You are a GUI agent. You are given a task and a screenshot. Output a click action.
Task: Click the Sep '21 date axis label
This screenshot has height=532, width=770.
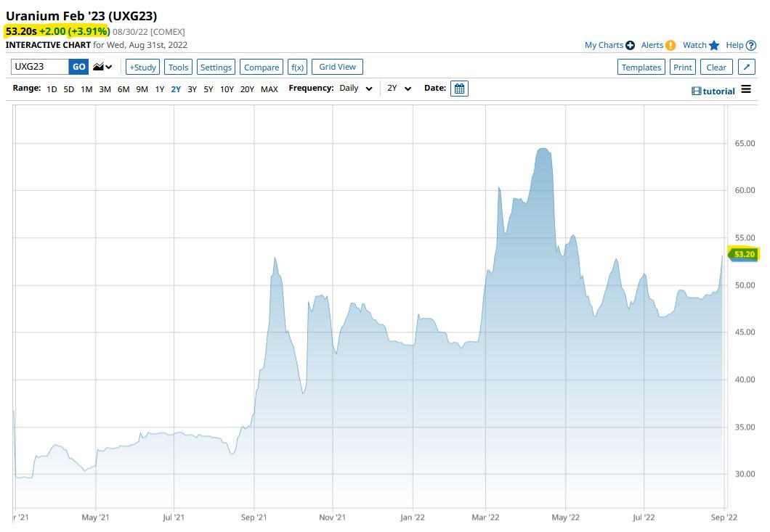coord(254,517)
